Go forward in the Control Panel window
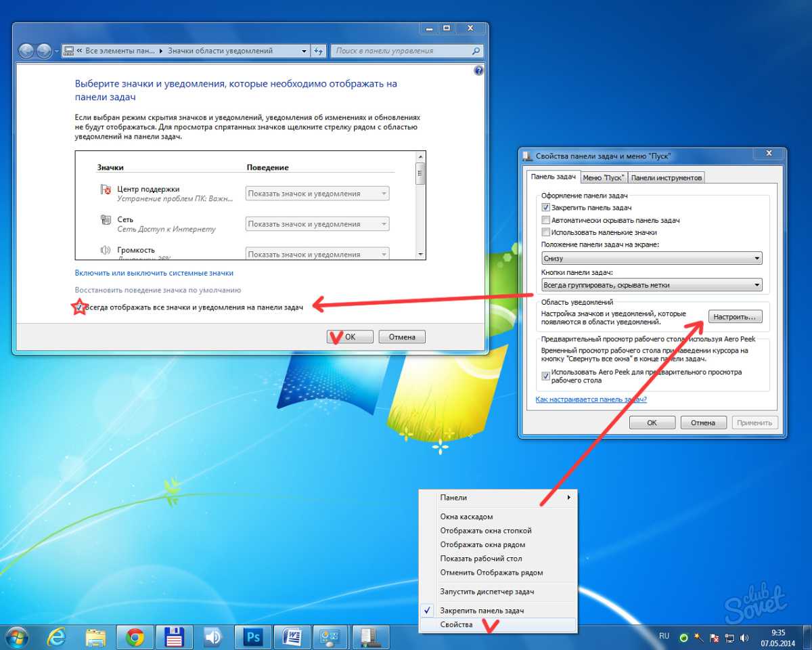Screen dimensions: 812x650 44,51
